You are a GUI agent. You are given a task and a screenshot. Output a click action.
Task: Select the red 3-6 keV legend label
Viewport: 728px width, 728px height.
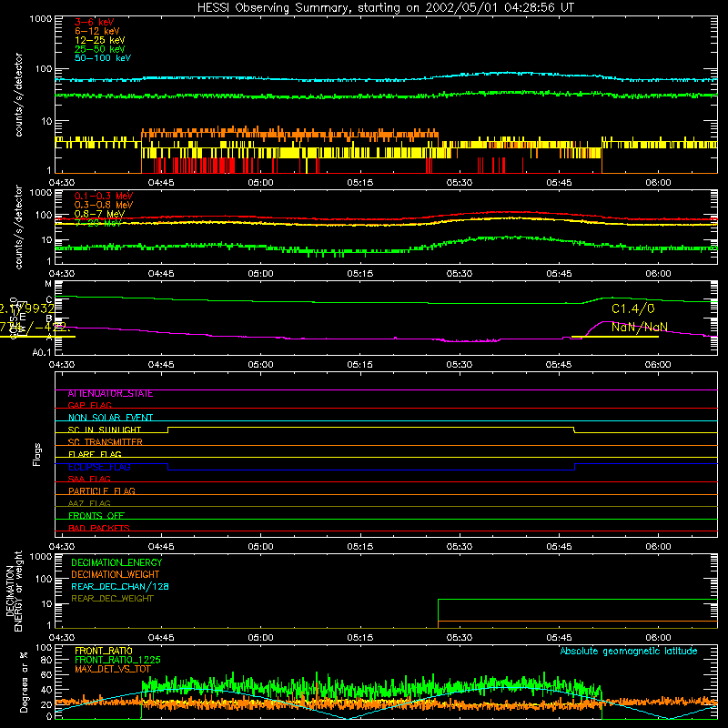pyautogui.click(x=94, y=22)
